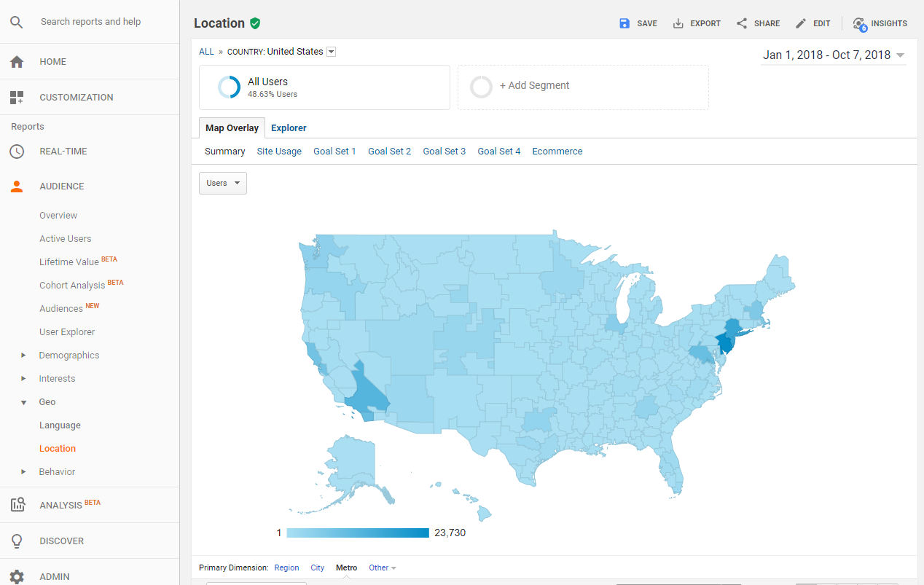This screenshot has height=585, width=924.
Task: Click the Real-Time clock icon
Action: [x=17, y=152]
